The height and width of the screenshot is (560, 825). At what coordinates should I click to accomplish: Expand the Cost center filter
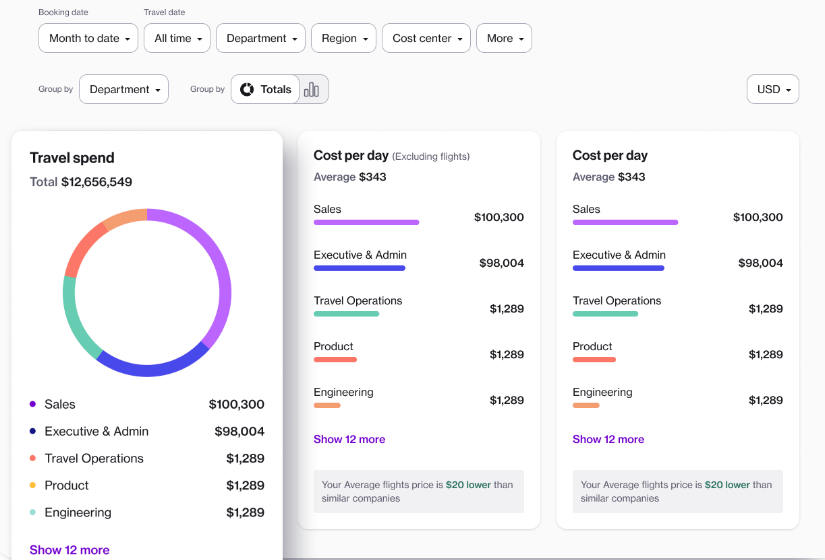tap(426, 38)
